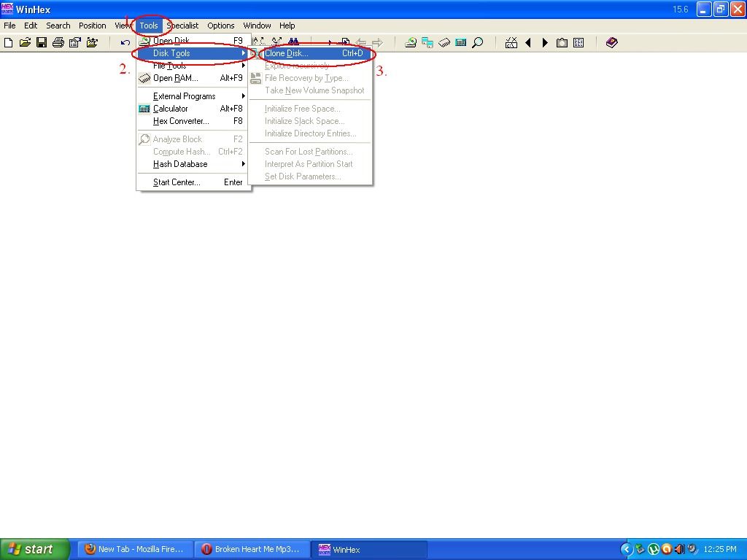Open the Window menu

point(257,26)
